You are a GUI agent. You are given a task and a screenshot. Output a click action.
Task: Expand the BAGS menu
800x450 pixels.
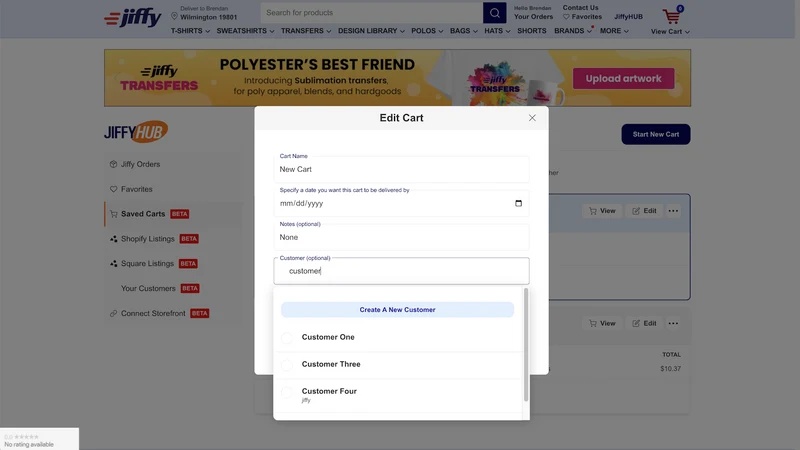pyautogui.click(x=464, y=31)
